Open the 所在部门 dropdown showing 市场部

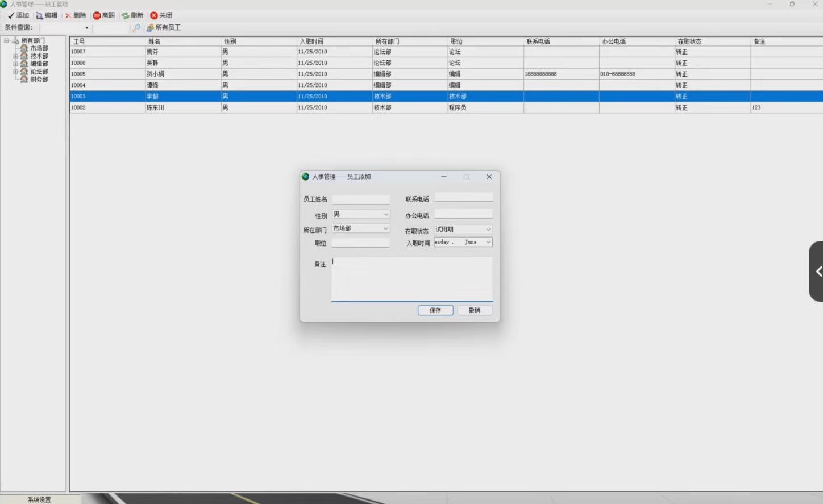pyautogui.click(x=386, y=228)
